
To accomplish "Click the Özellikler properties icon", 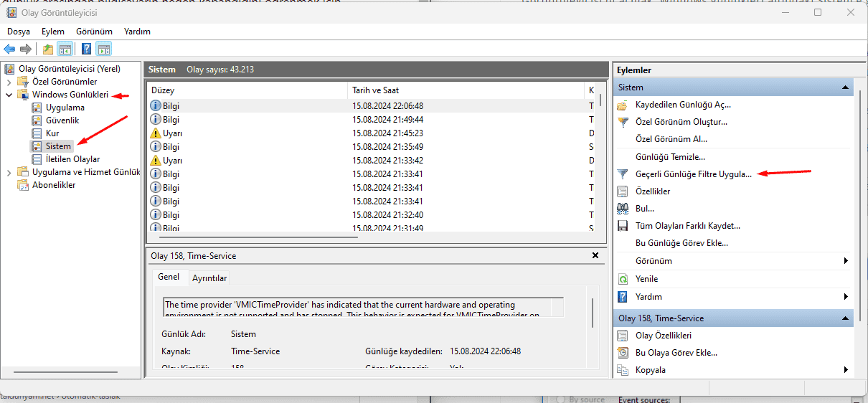I will (623, 191).
